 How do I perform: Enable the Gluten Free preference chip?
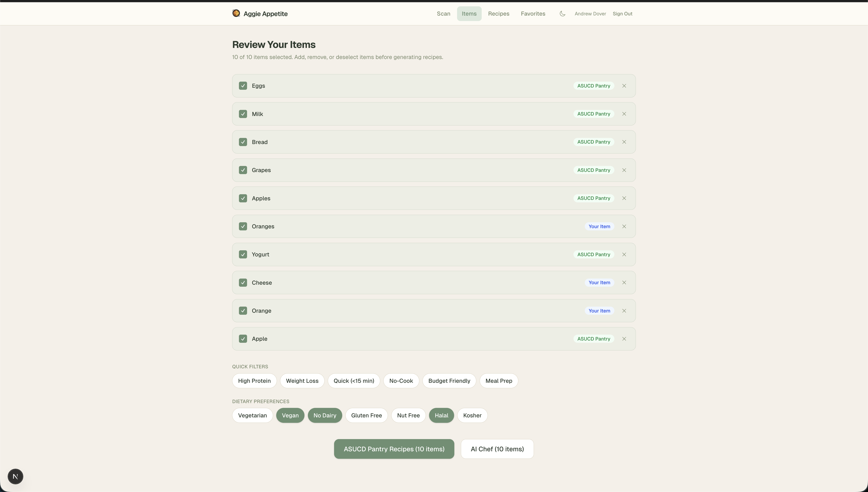click(x=366, y=415)
